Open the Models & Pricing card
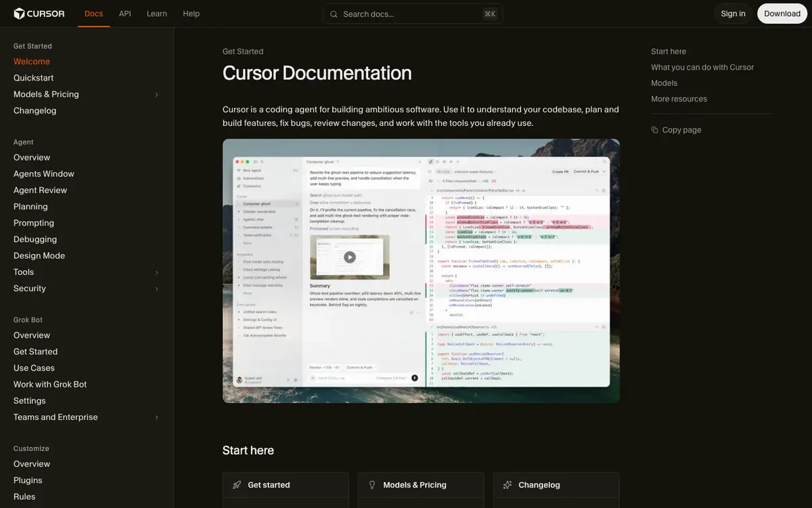Image resolution: width=812 pixels, height=508 pixels. (421, 490)
